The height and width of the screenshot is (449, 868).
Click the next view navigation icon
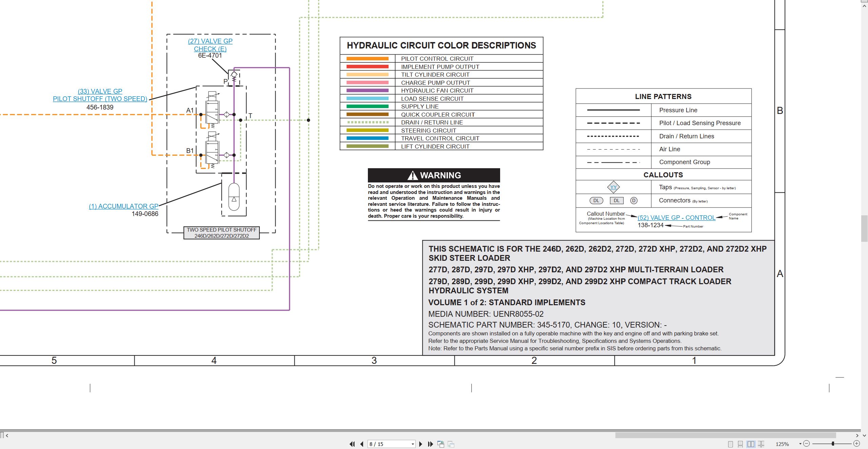click(451, 444)
